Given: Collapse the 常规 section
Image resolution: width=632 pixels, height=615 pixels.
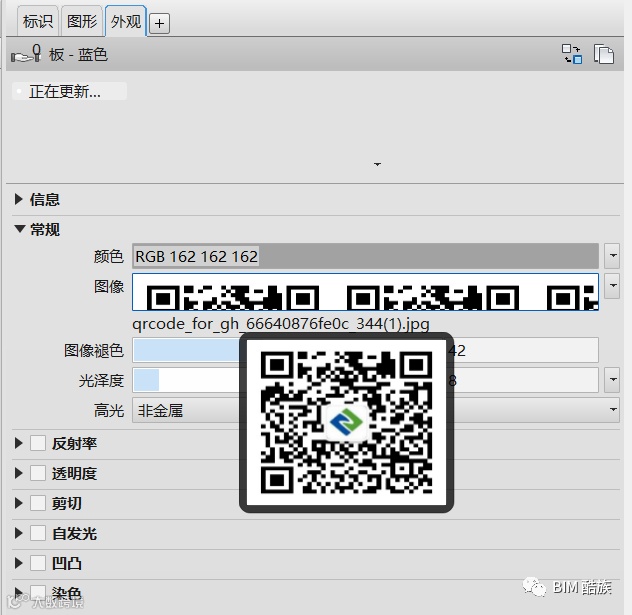Looking at the screenshot, I should point(19,229).
